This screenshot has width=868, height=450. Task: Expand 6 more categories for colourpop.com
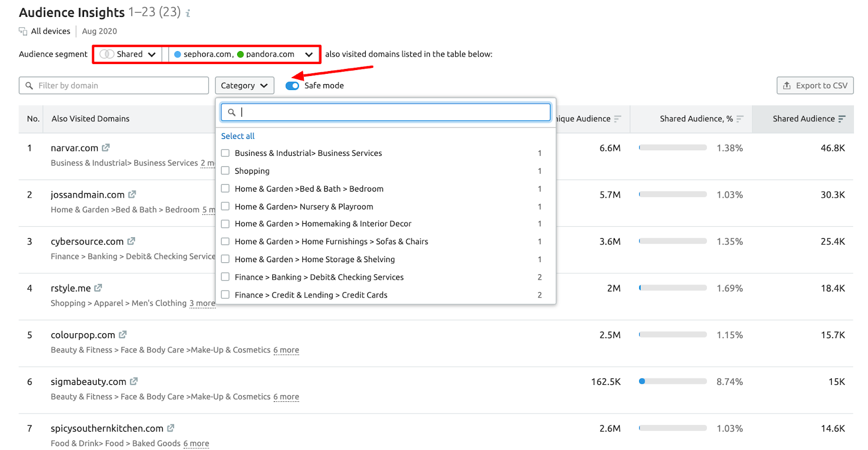(x=286, y=350)
